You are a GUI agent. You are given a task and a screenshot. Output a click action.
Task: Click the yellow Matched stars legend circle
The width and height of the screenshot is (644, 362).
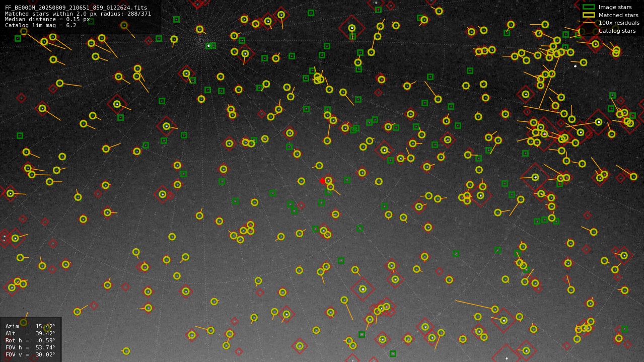tap(589, 15)
